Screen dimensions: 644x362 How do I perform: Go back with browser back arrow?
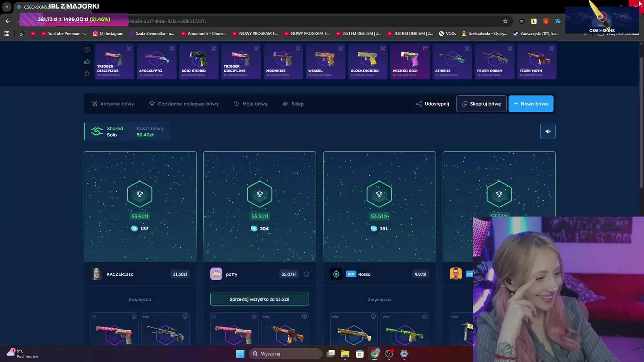click(7, 21)
